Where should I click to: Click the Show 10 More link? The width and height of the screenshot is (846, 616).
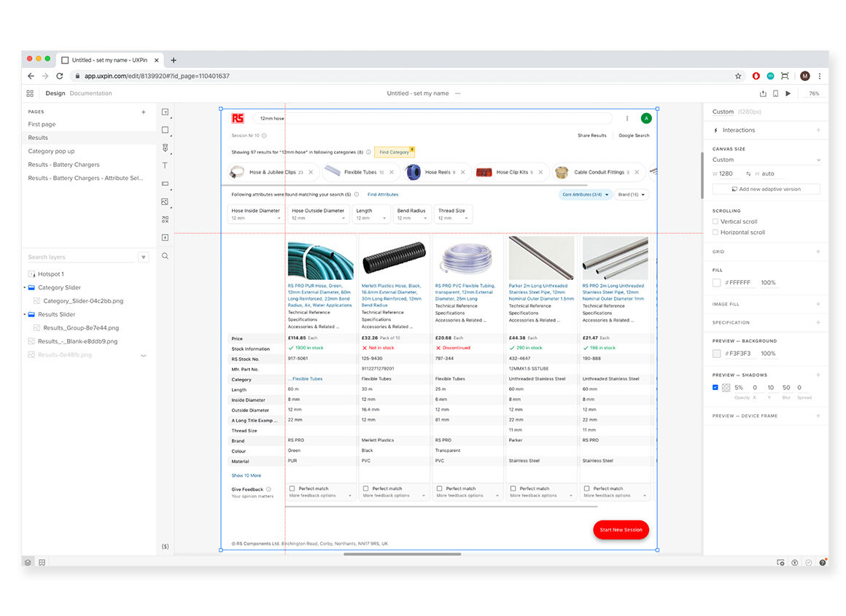click(246, 475)
